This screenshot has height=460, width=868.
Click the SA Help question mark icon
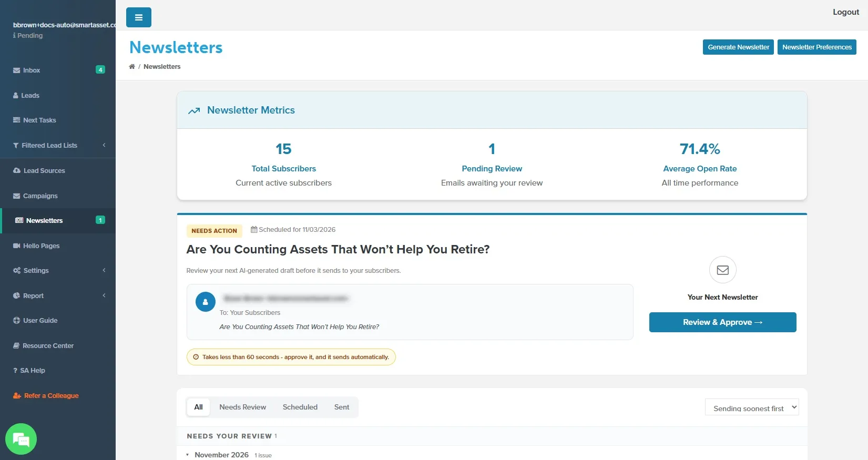coord(15,371)
